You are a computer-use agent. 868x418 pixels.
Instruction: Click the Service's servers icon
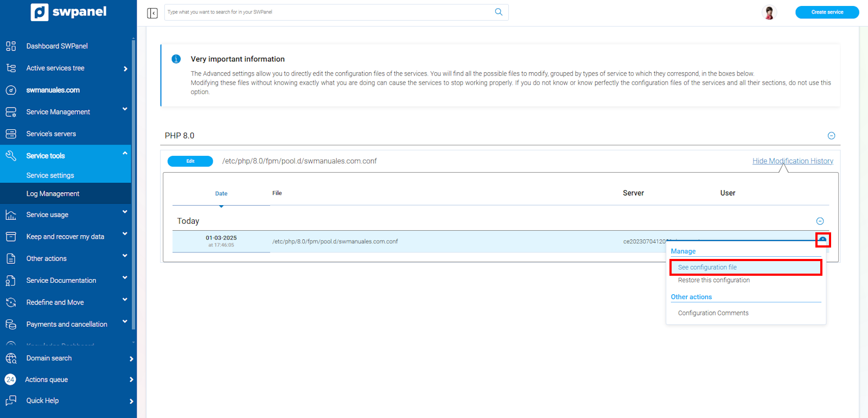pos(11,134)
